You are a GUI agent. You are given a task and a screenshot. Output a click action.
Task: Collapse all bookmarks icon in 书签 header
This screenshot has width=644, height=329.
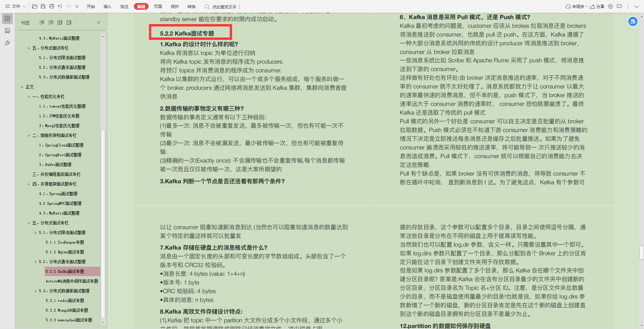click(51, 22)
